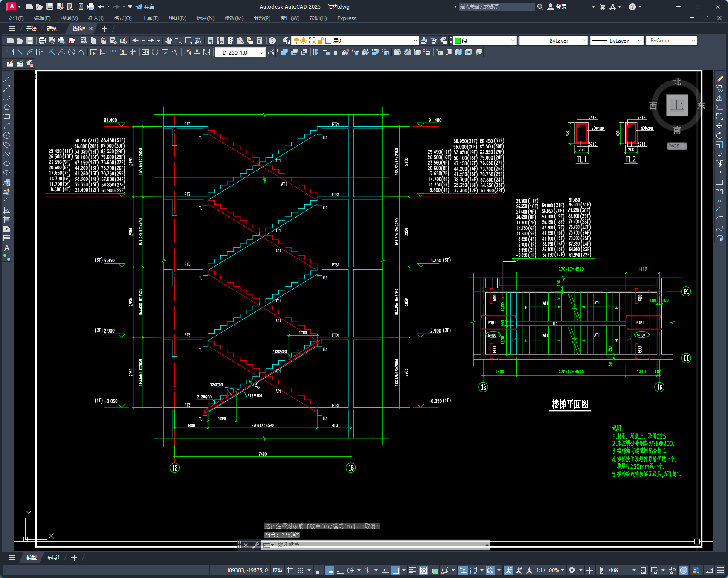Switch to the 建筑 drawing tab

coord(52,29)
